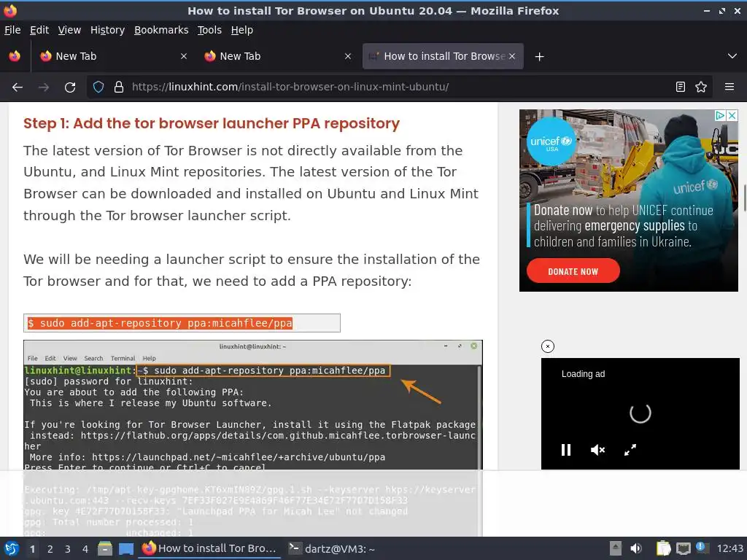Click the show desktop taskbar icon

[125, 549]
